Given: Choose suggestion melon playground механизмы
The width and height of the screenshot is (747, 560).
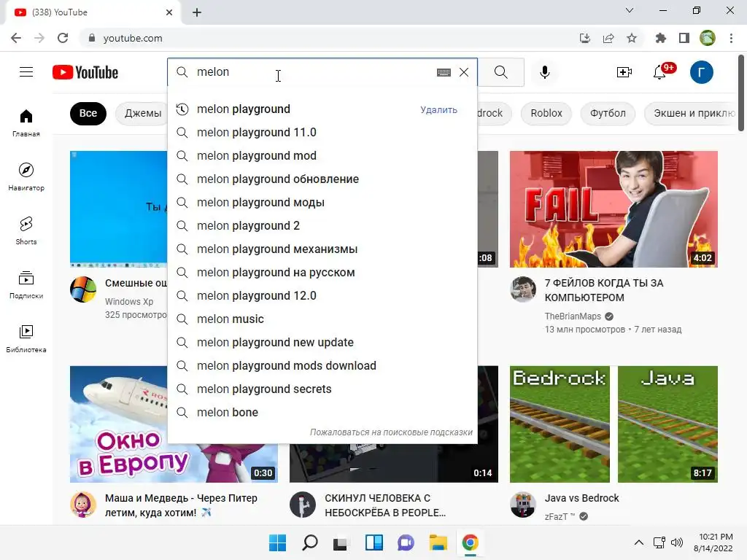Looking at the screenshot, I should click(322, 249).
